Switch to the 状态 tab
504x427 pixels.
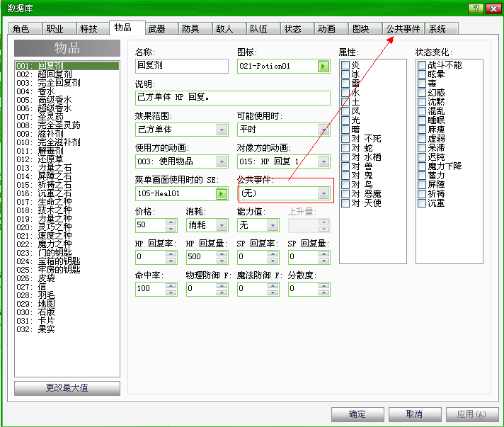point(297,28)
